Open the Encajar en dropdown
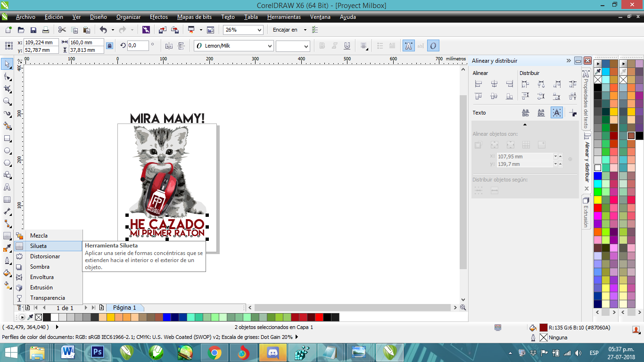This screenshot has width=644, height=362. click(x=305, y=30)
